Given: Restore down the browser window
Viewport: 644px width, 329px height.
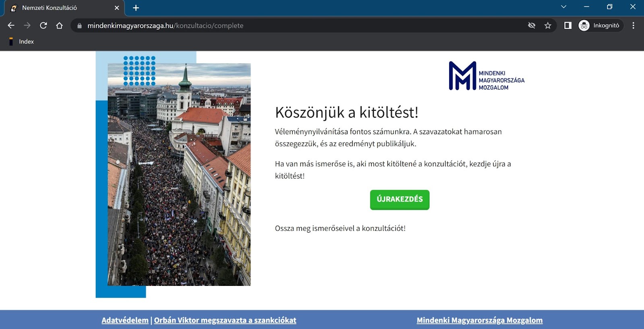Looking at the screenshot, I should click(609, 7).
